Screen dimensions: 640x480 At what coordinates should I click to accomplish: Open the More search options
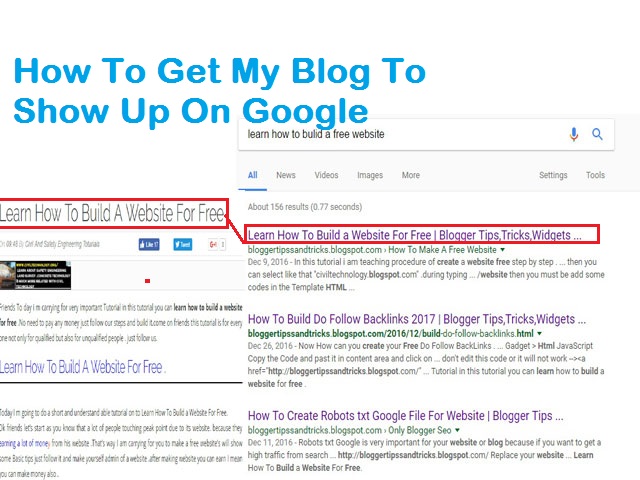click(411, 175)
